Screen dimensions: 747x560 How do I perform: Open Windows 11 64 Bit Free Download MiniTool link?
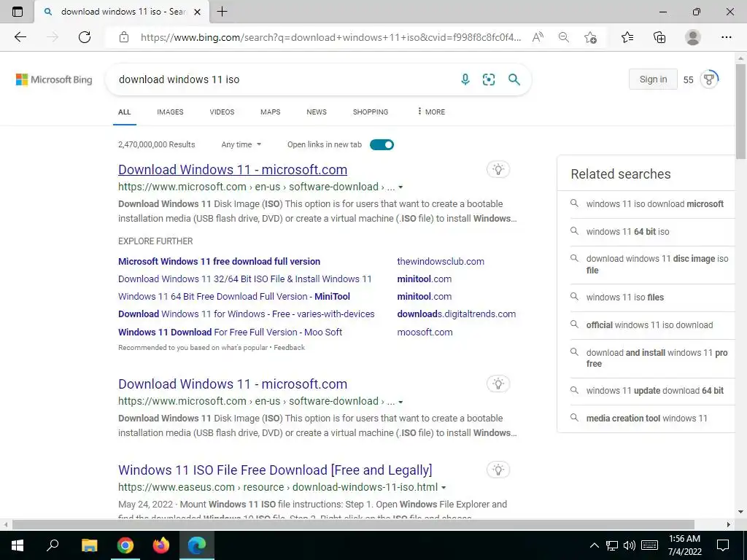click(234, 297)
